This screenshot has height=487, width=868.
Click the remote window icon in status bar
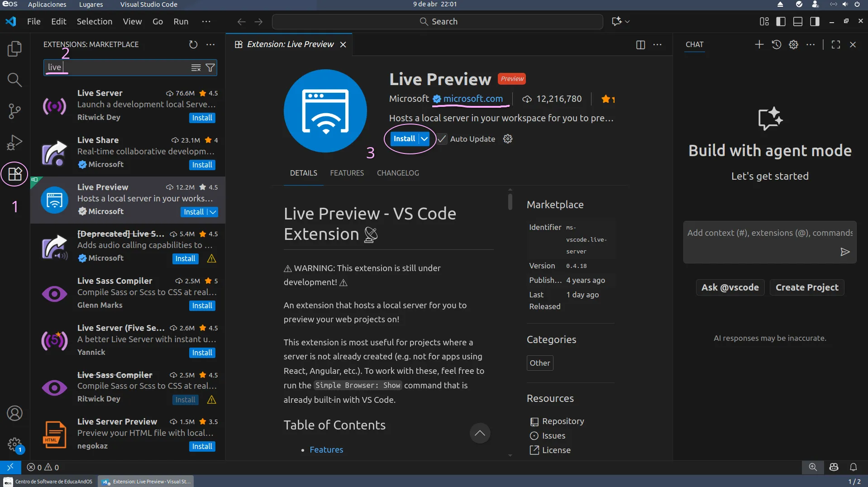(10, 467)
